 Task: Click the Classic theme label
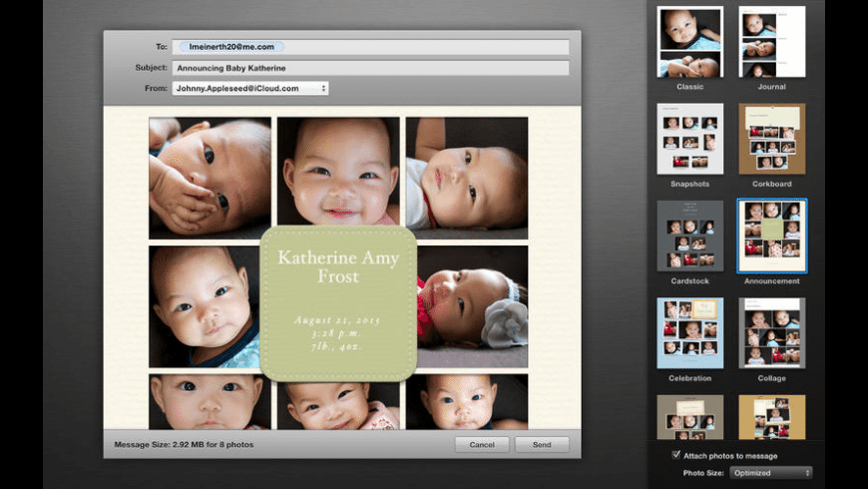tap(689, 87)
